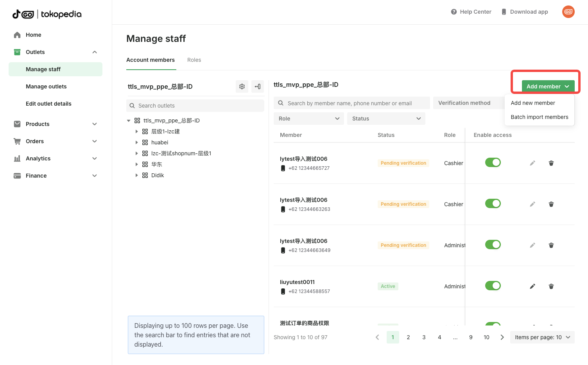This screenshot has width=588, height=365.
Task: Click the collapse outlet panel icon
Action: (x=258, y=86)
